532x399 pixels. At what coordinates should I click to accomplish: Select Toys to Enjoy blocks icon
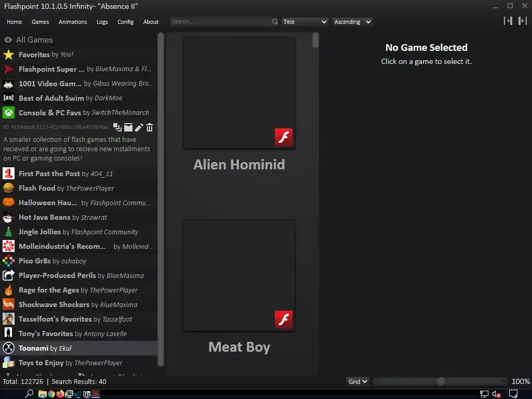click(x=8, y=363)
